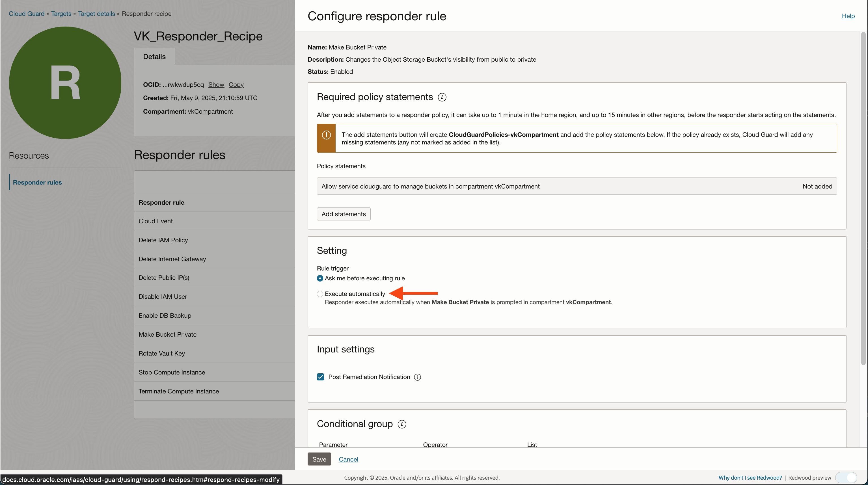This screenshot has width=868, height=485.
Task: Click the Save button
Action: pos(319,459)
